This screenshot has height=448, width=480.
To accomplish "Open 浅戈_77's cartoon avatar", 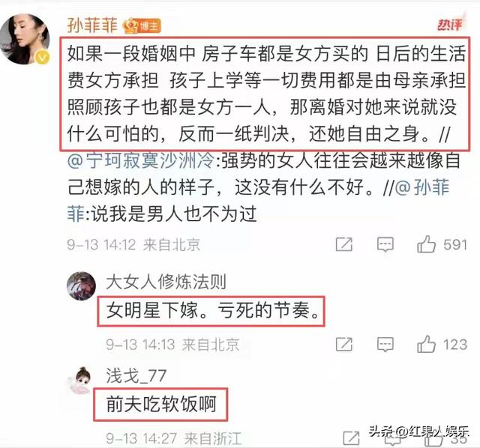I will 81,380.
